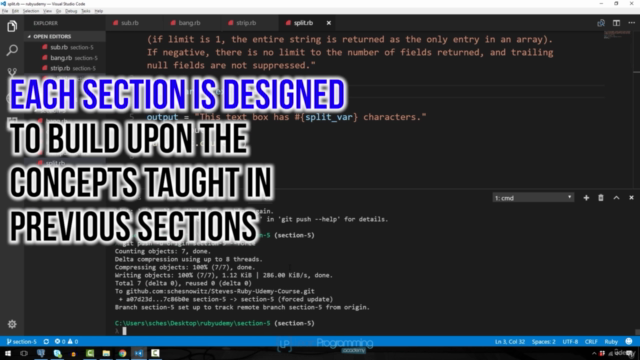Open the editor More Actions ellipsis
The height and width of the screenshot is (360, 640).
pos(631,23)
